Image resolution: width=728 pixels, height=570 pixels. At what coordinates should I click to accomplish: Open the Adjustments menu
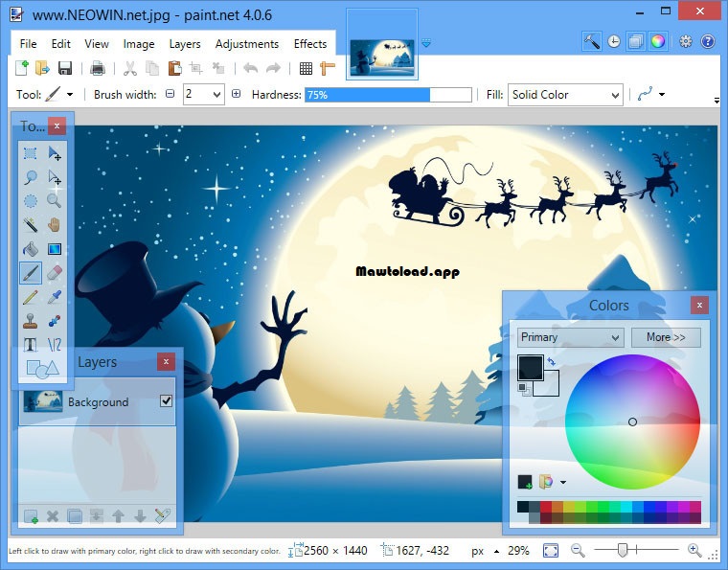pyautogui.click(x=247, y=44)
